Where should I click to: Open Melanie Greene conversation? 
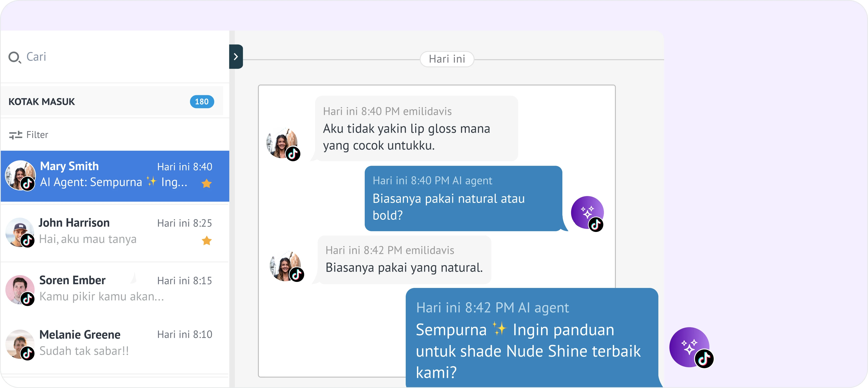point(115,343)
